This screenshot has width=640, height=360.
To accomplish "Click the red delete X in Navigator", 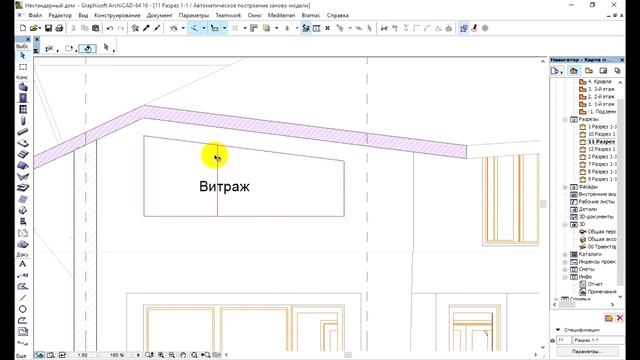I will (x=620, y=318).
